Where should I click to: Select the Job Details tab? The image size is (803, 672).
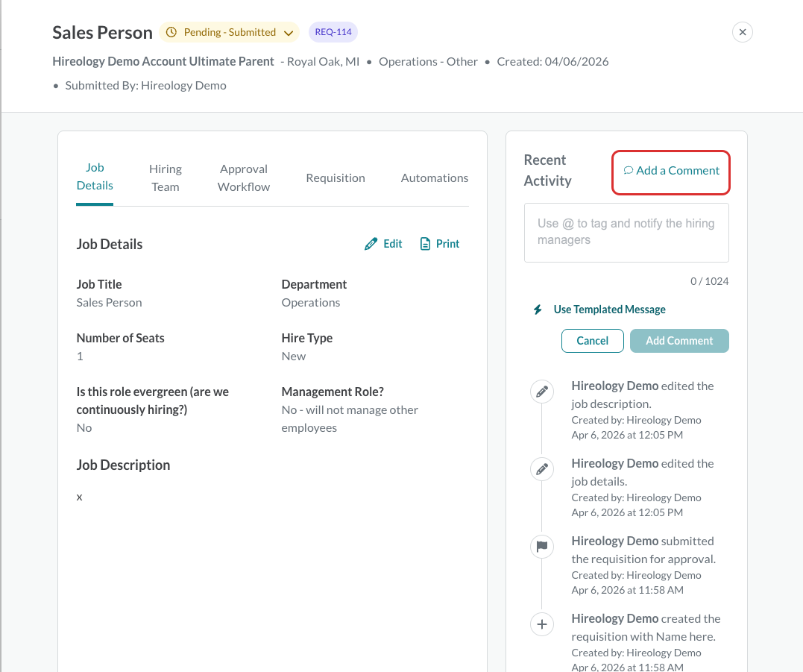95,177
